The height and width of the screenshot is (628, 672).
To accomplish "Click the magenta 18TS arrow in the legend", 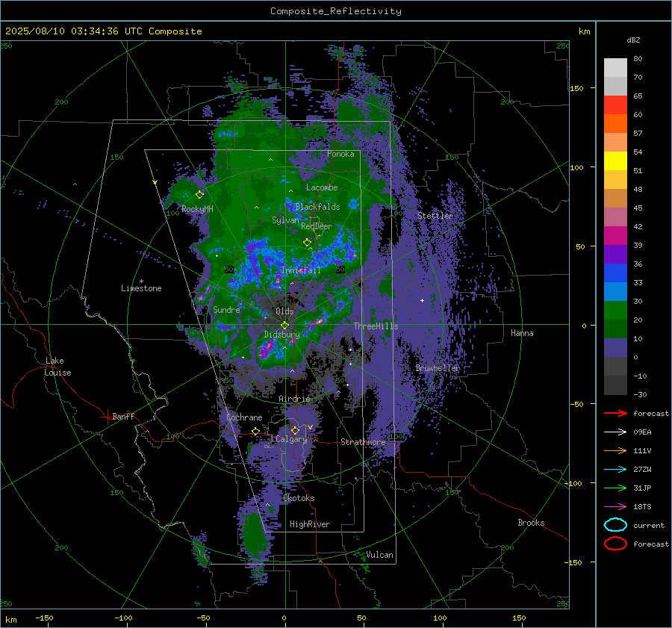I will [x=615, y=507].
